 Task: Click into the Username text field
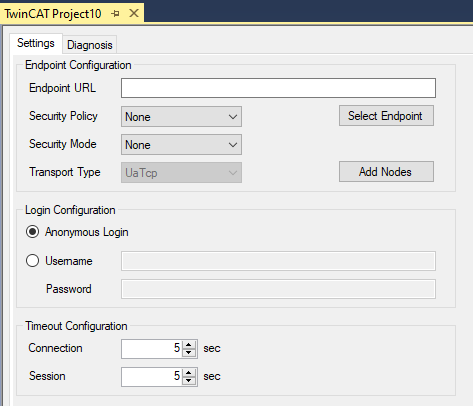278,261
